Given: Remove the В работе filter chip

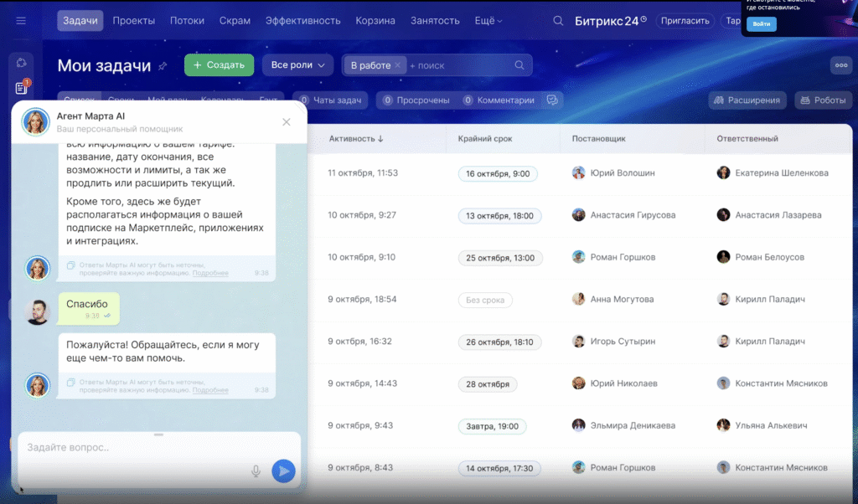Looking at the screenshot, I should [398, 65].
